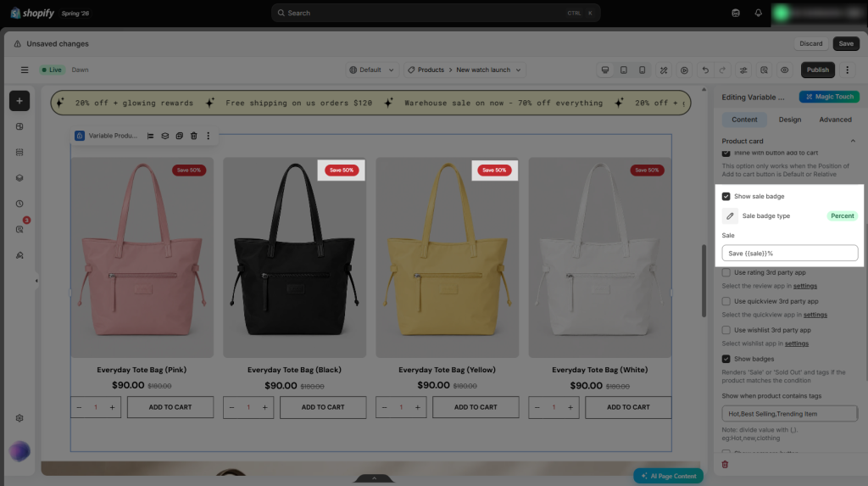Open the sliders settings toolbar icon
Viewport: 868px width, 486px height.
point(743,70)
